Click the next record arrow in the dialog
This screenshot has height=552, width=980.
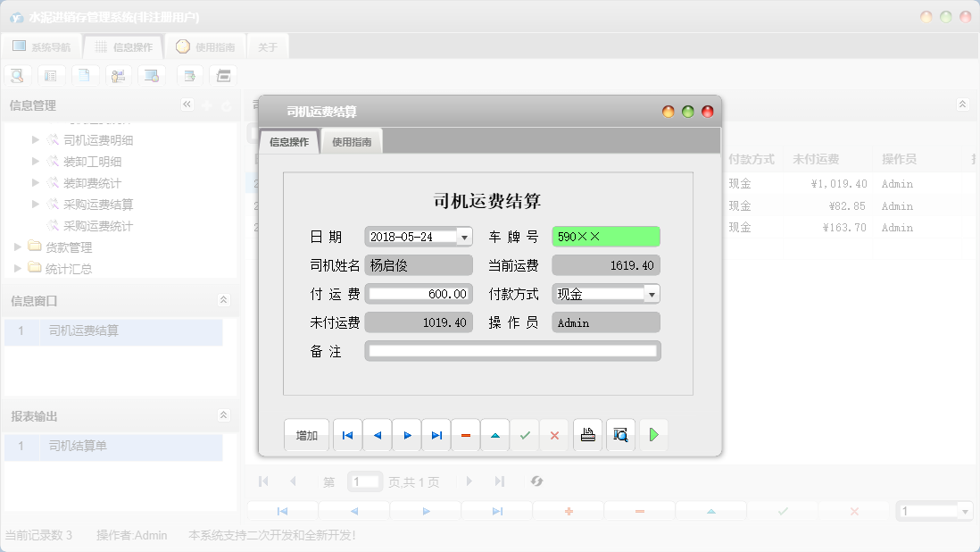click(x=406, y=435)
